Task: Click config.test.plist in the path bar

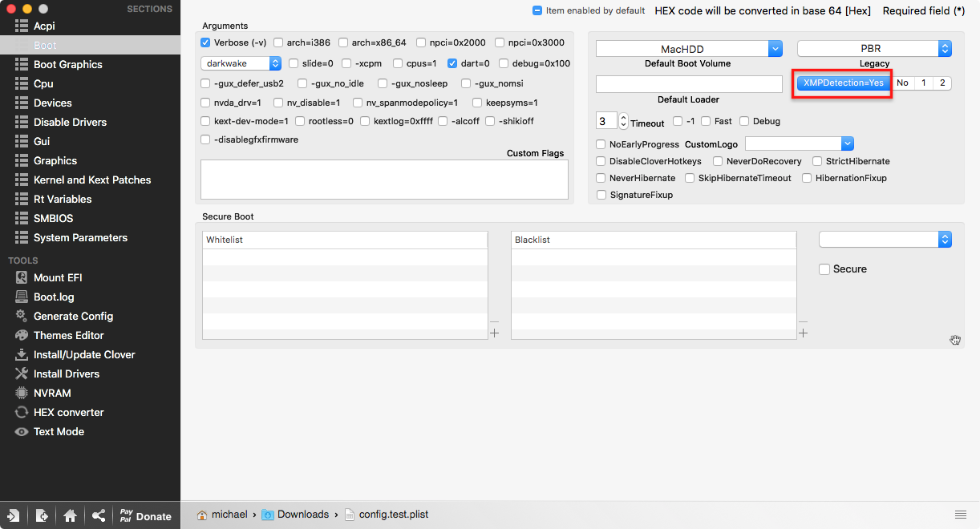Action: [x=387, y=514]
